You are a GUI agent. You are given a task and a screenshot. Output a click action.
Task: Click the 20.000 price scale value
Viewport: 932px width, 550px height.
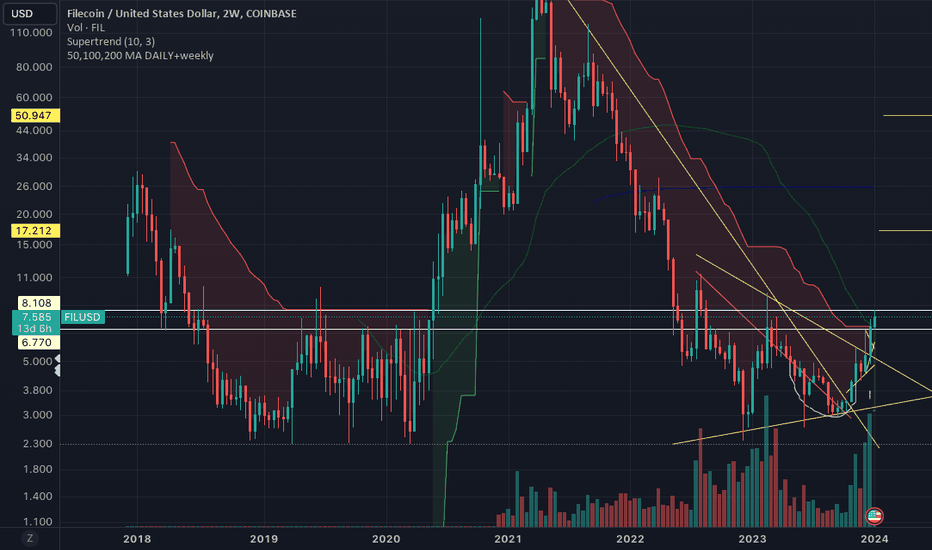[34, 214]
